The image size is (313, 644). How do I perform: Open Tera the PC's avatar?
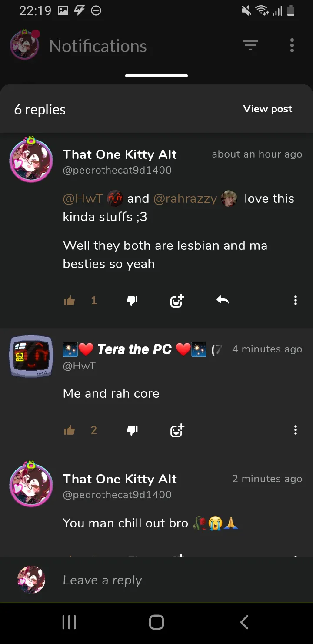pos(31,356)
